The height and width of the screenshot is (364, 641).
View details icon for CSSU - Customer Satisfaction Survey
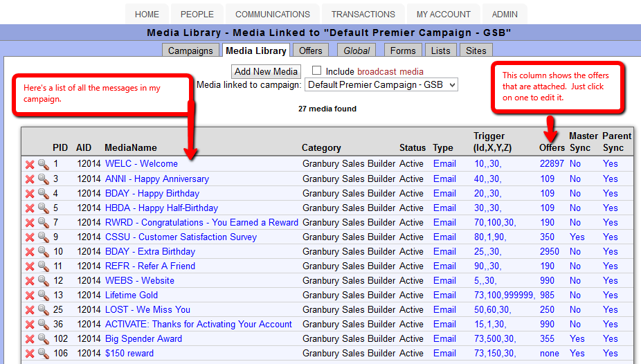(43, 237)
